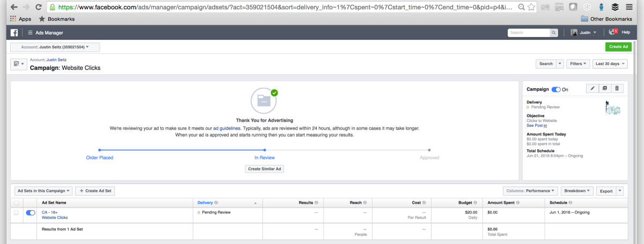The image size is (644, 244).
Task: Click the Ads Manager search field
Action: [x=529, y=33]
